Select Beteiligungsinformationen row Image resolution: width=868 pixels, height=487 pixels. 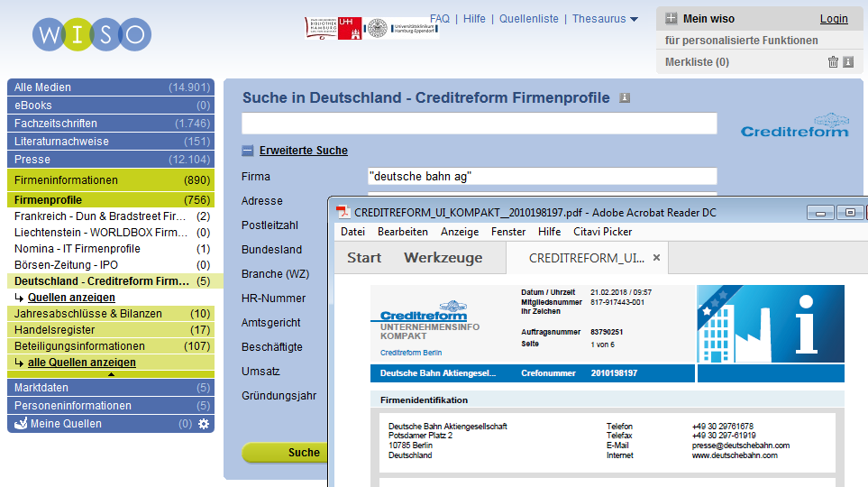(111, 345)
